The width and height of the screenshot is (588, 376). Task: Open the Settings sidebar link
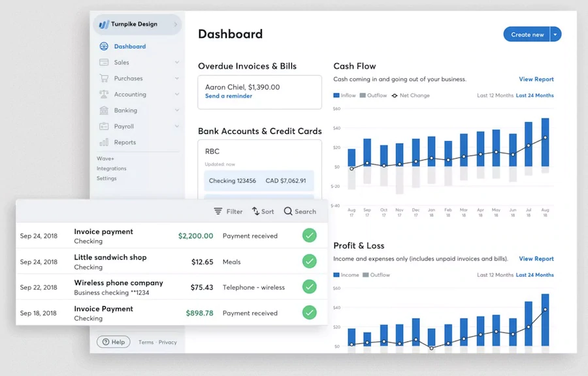click(106, 178)
